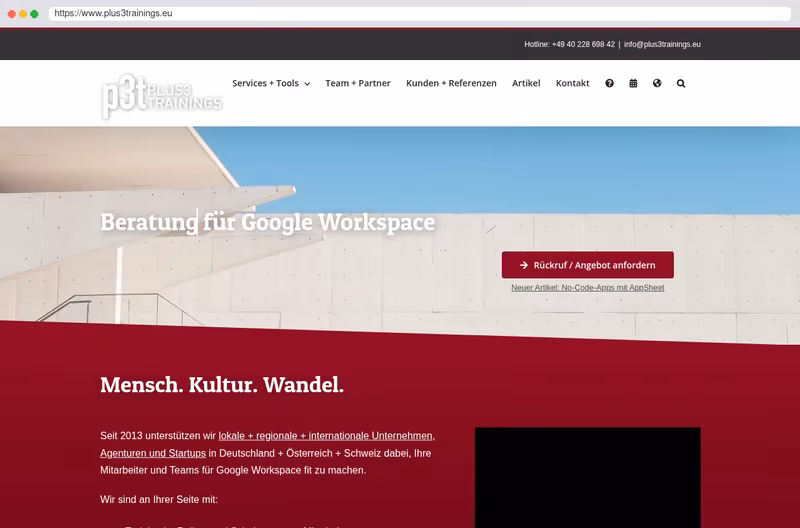Call the hotline number +49 40 228 698 42

tap(583, 44)
